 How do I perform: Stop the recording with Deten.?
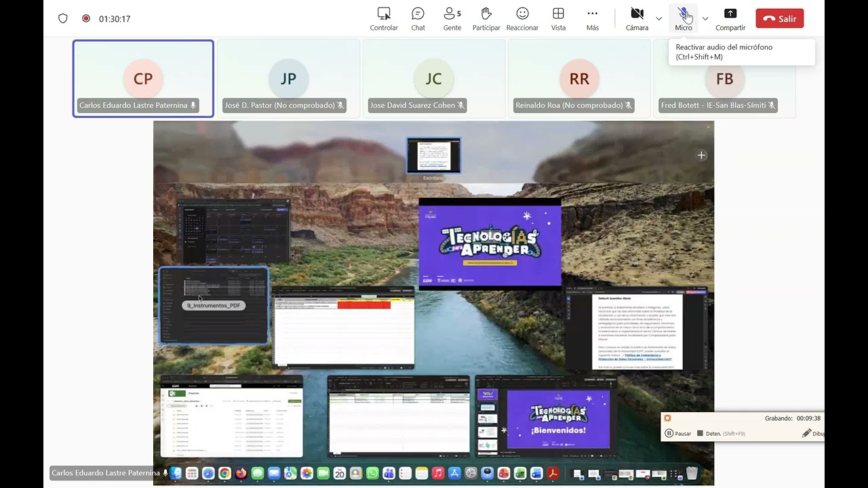pos(721,433)
